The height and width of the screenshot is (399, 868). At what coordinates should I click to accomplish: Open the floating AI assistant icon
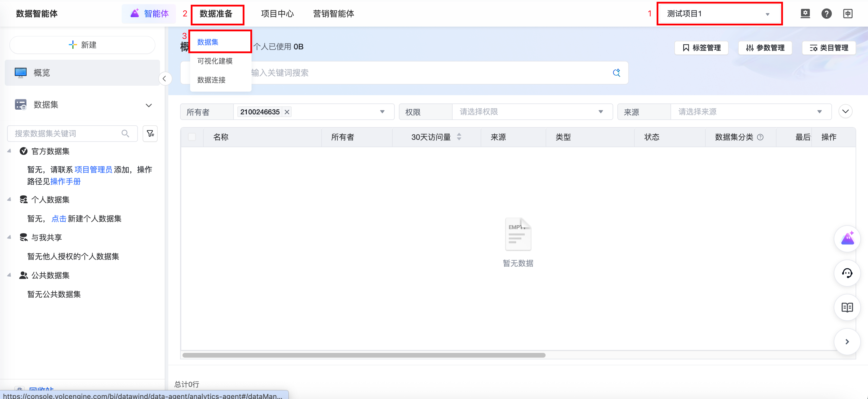[x=847, y=239]
